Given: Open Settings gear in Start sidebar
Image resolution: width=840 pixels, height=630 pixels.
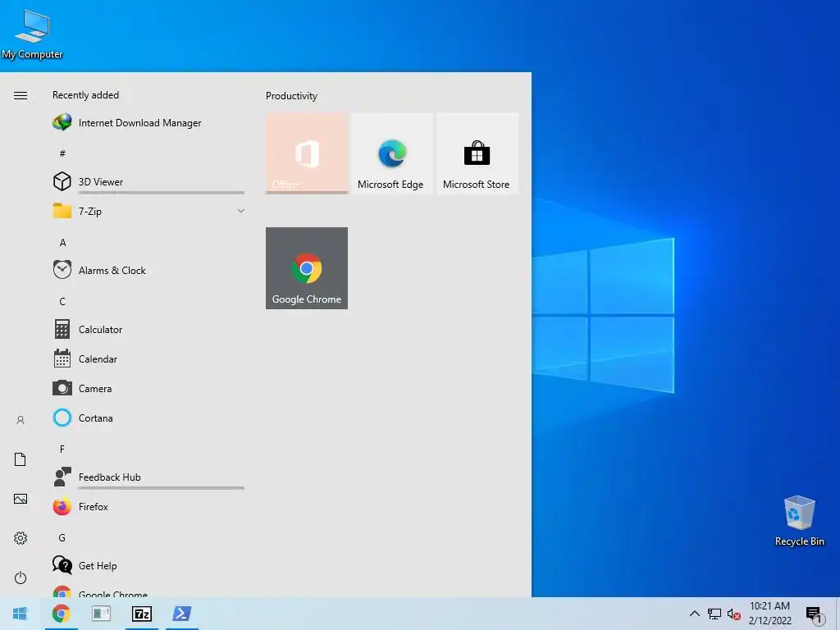Looking at the screenshot, I should (x=21, y=538).
